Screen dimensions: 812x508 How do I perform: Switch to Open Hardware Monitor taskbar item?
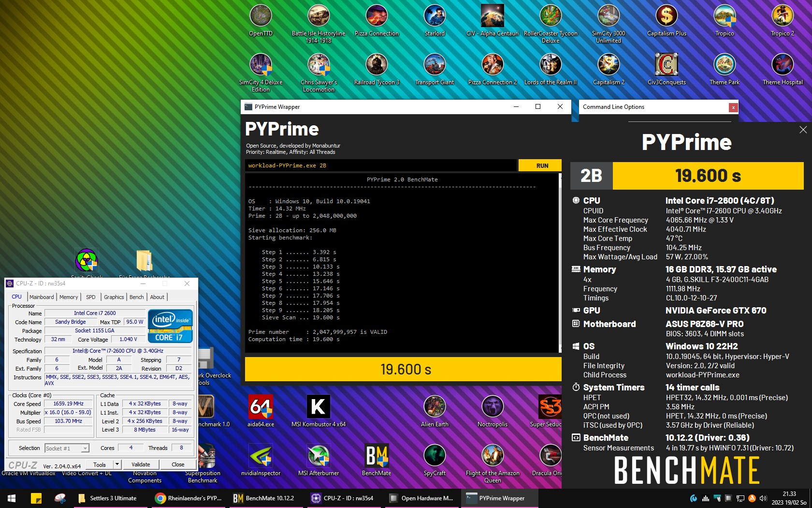[421, 498]
